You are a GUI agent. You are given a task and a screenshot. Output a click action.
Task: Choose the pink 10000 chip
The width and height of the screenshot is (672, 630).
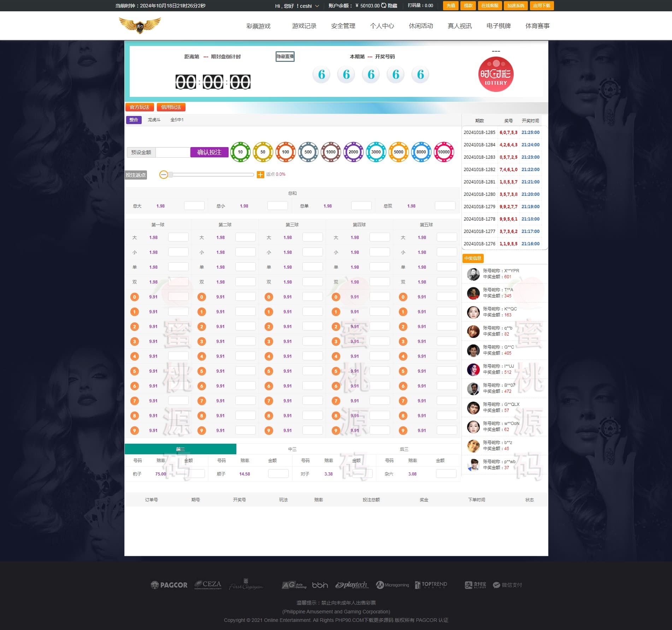(x=444, y=152)
